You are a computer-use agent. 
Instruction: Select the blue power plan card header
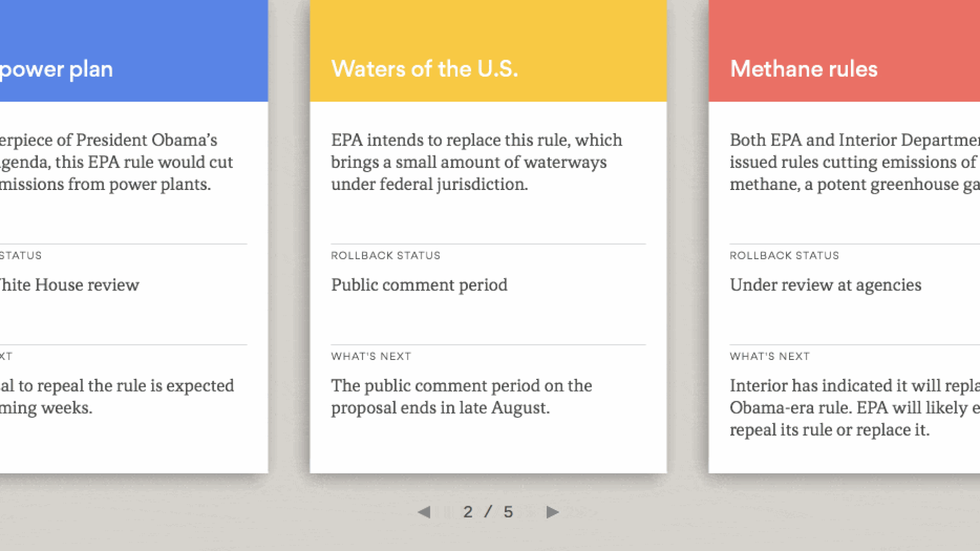click(x=134, y=51)
